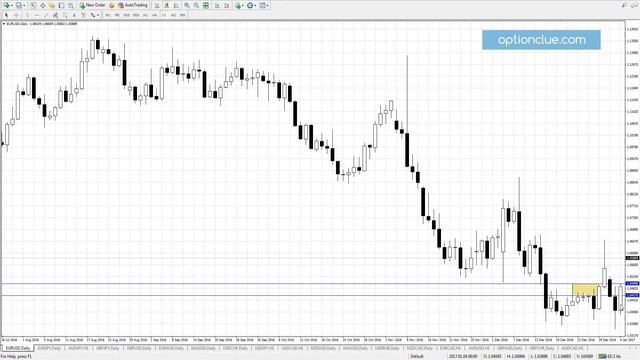Show the Data Window panel
The height and width of the screenshot is (360, 640).
pos(42,5)
